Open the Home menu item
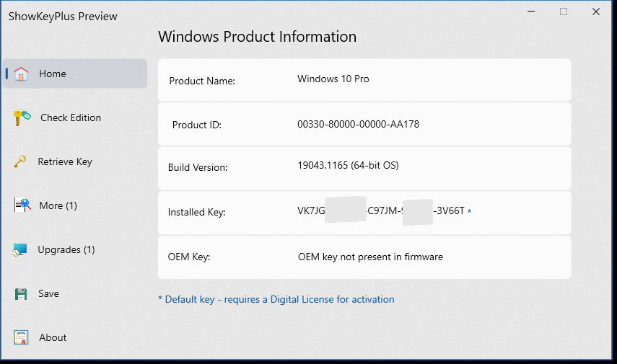 tap(75, 74)
